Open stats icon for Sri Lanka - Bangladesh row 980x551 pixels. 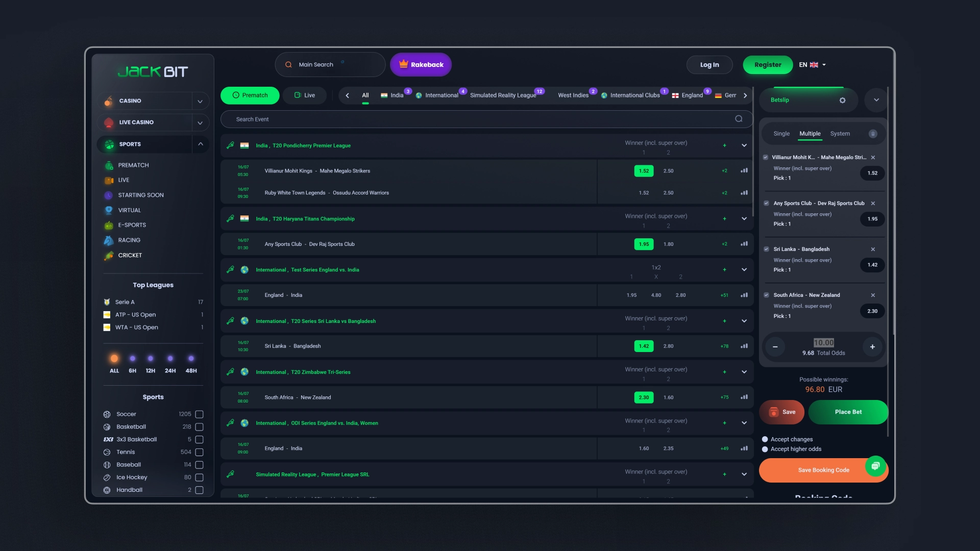tap(744, 346)
